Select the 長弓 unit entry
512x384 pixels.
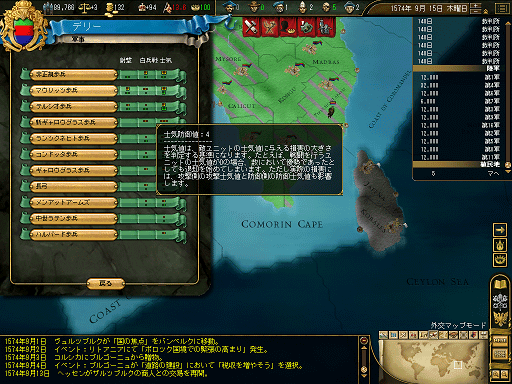pyautogui.click(x=73, y=186)
